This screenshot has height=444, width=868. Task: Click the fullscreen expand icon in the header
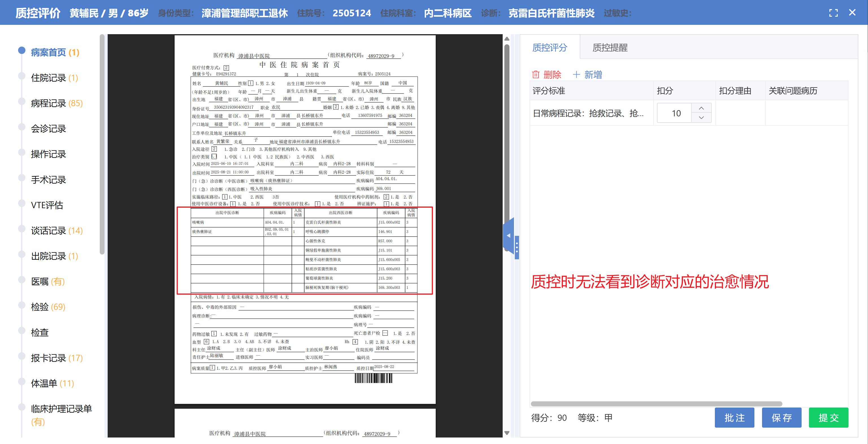[833, 13]
